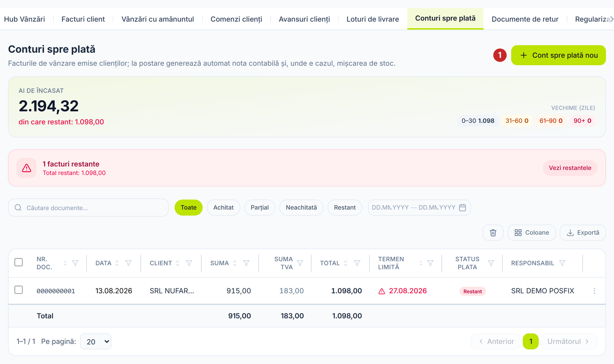Filter the CLIENT column
The image size is (614, 364).
click(x=189, y=263)
